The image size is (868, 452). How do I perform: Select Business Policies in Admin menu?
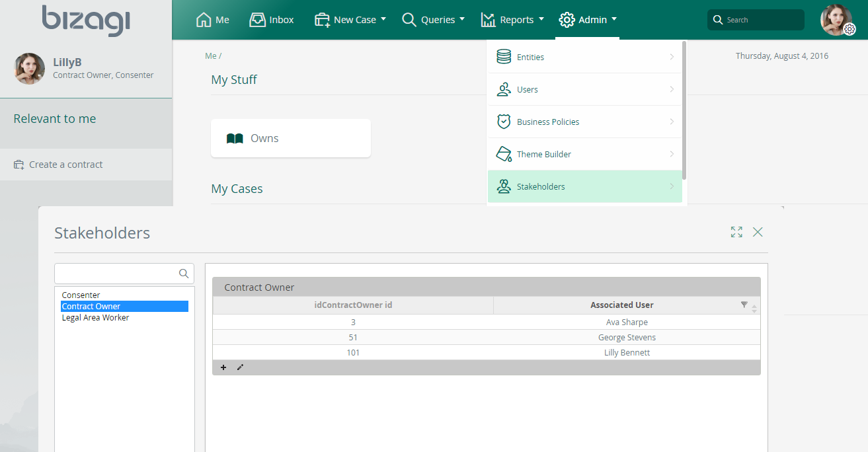click(585, 122)
